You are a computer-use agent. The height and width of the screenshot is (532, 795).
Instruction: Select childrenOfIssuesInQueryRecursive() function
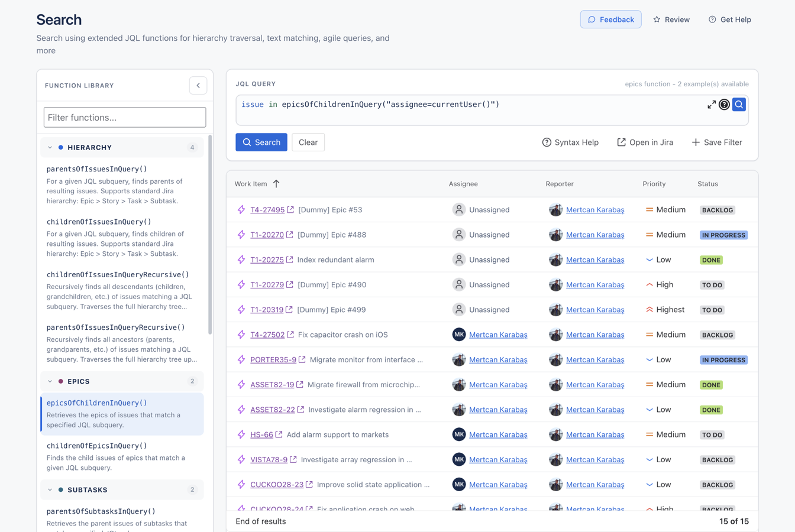tap(122, 290)
